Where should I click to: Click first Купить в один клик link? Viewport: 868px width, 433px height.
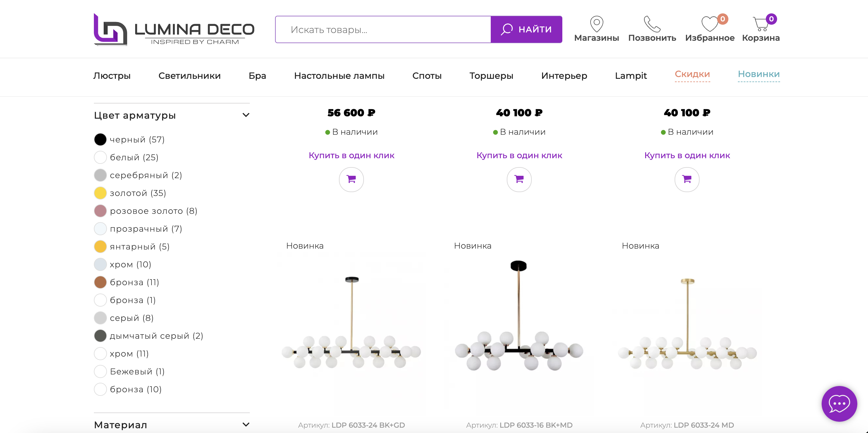351,156
